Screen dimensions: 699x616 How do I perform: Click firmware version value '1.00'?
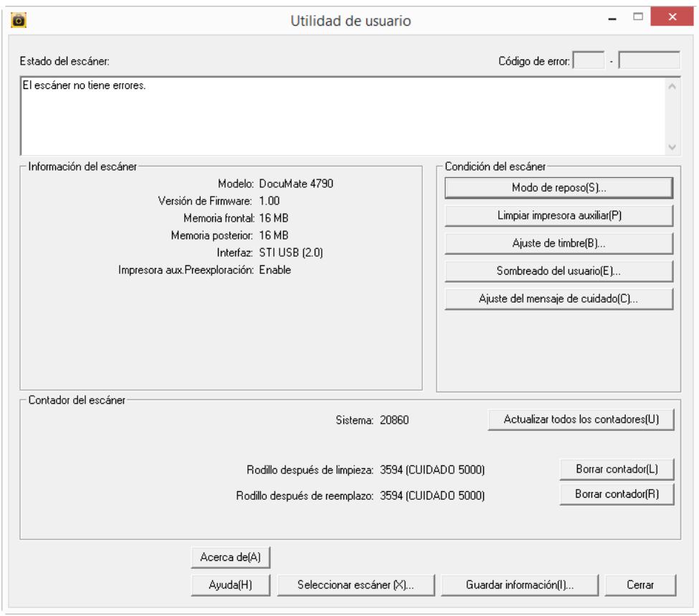[x=270, y=202]
